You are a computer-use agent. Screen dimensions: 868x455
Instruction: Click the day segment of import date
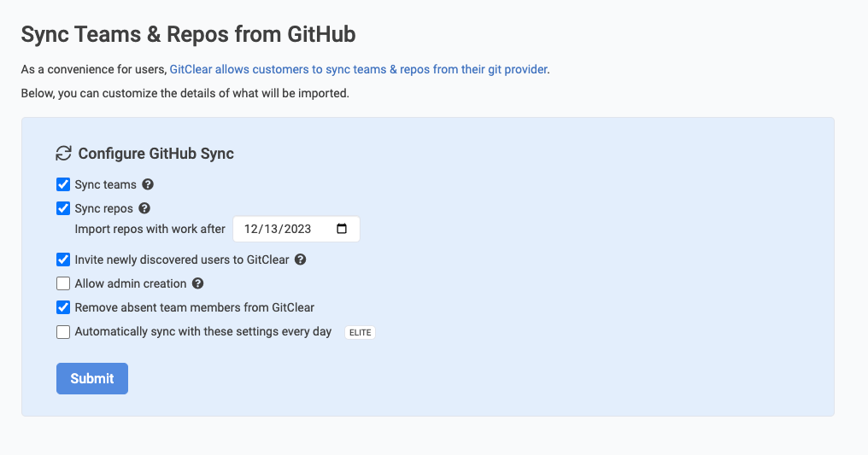pyautogui.click(x=270, y=229)
